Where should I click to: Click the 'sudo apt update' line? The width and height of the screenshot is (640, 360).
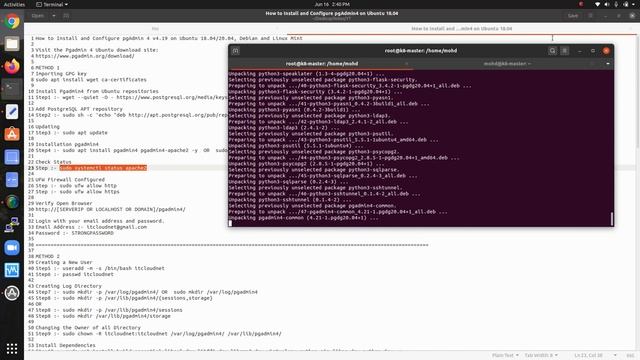click(x=71, y=133)
